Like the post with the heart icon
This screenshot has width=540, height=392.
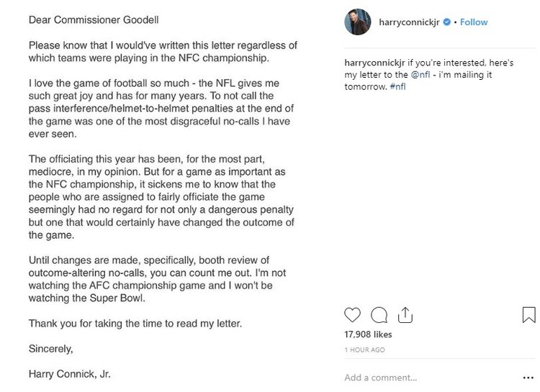click(x=352, y=314)
